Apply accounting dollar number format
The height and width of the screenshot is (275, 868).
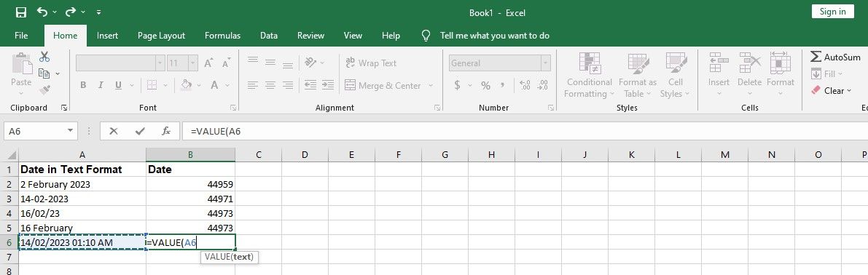click(x=457, y=85)
